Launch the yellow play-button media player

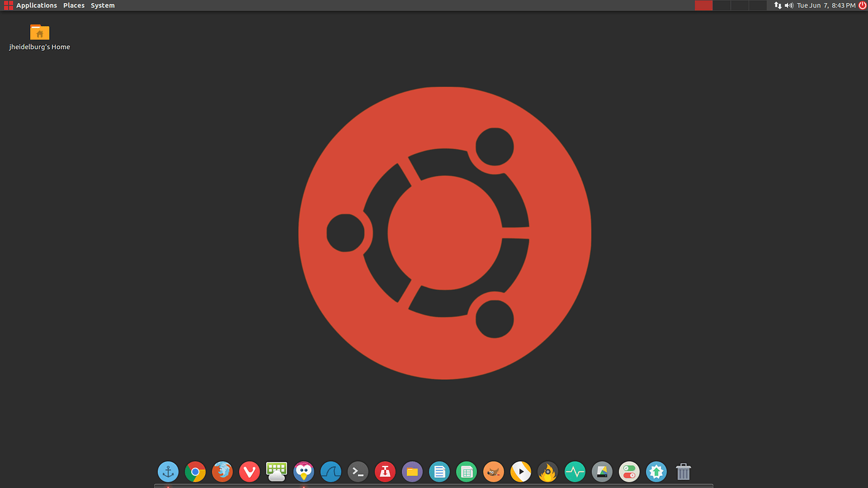click(520, 471)
